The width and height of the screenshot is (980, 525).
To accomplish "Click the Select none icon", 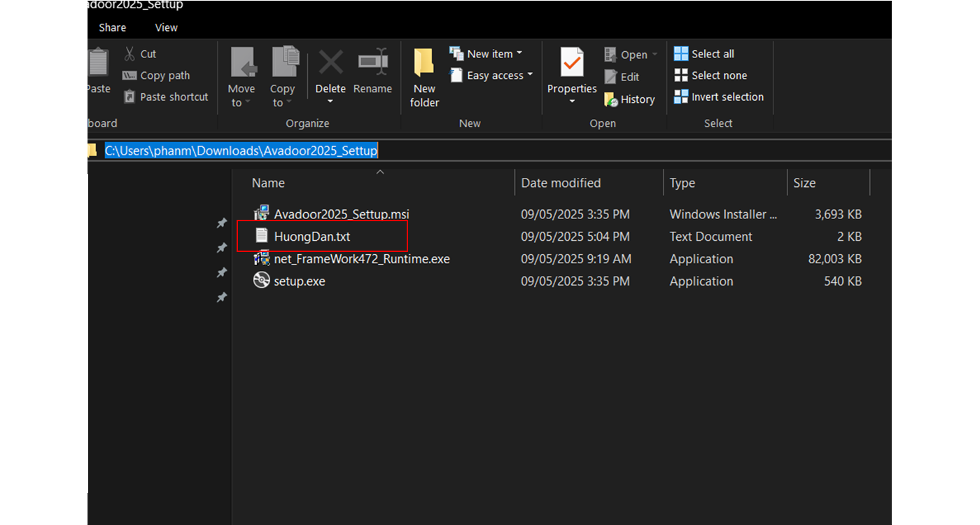I will coord(681,75).
